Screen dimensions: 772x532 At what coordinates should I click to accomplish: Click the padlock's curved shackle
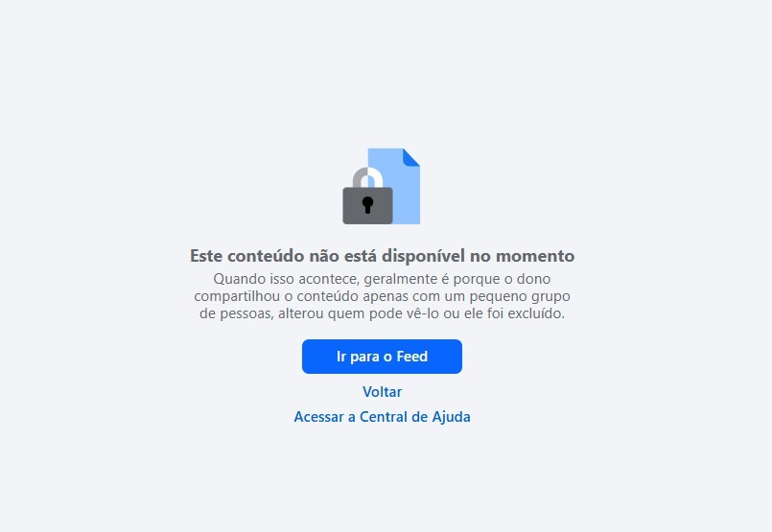click(x=368, y=177)
